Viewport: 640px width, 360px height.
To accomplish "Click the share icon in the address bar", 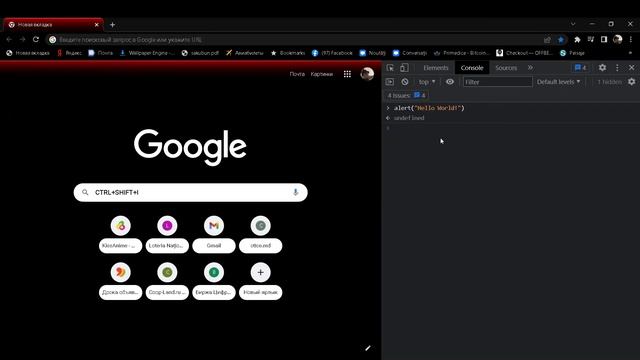I will 547,40.
